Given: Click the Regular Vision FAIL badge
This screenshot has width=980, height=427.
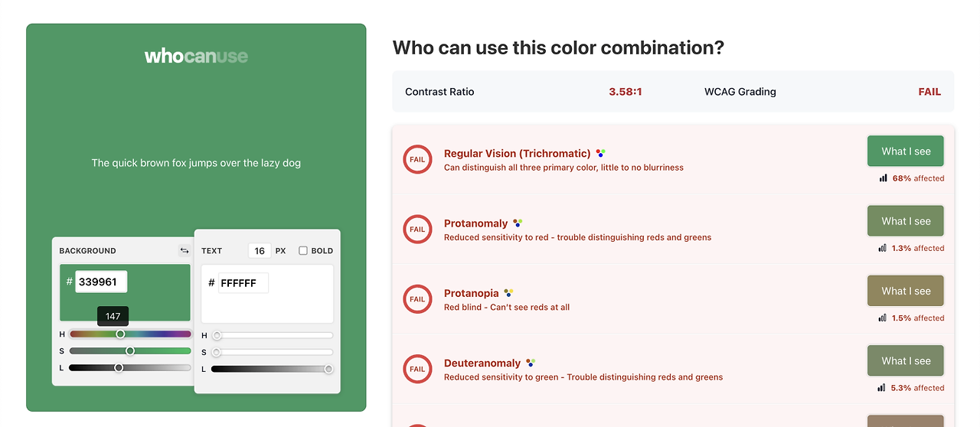Looking at the screenshot, I should 417,160.
